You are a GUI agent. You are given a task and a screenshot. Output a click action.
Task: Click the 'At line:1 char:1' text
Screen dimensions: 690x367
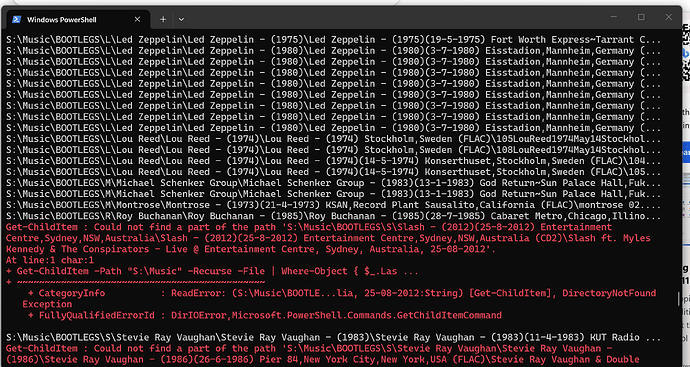click(50, 260)
